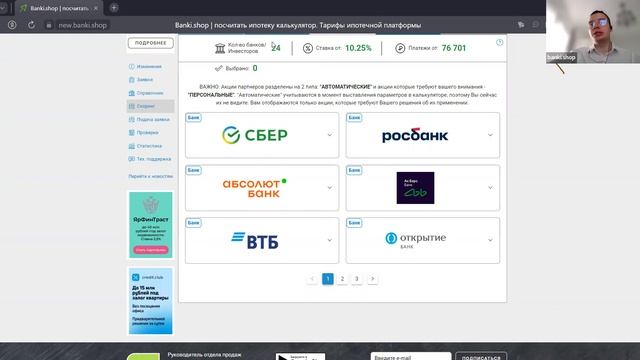The height and width of the screenshot is (360, 640).
Task: Click the ВТБ logo
Action: tap(255, 240)
